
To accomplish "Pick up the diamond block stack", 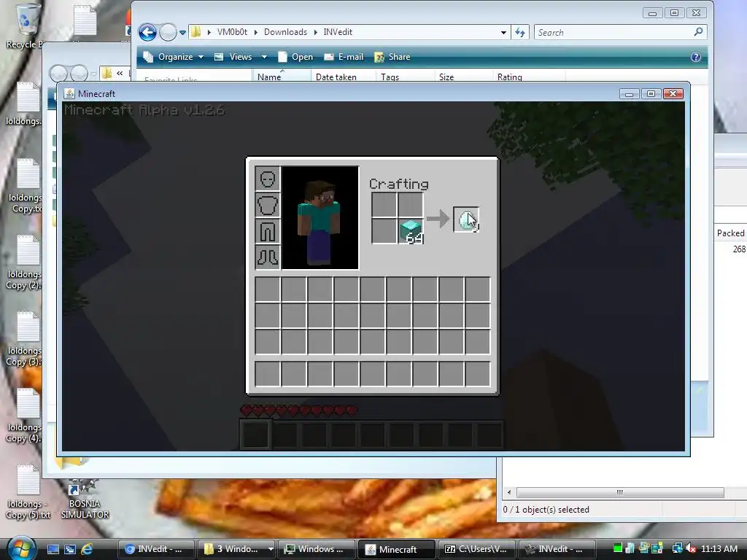I will tap(411, 231).
